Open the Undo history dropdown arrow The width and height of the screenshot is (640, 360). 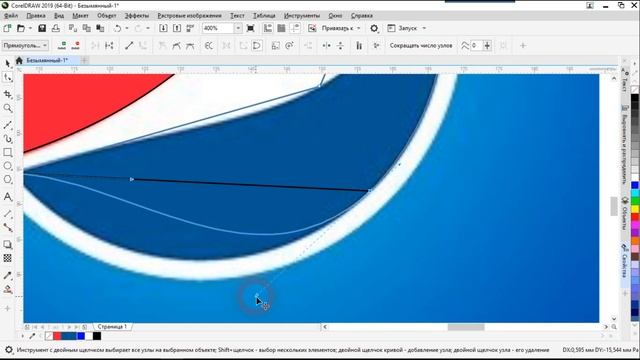[x=127, y=28]
